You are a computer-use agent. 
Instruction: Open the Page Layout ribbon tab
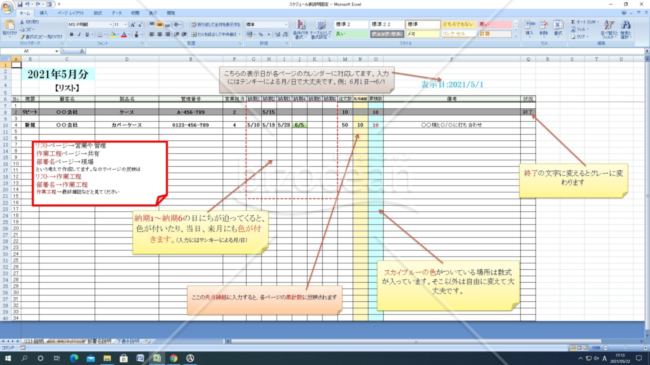pyautogui.click(x=70, y=13)
